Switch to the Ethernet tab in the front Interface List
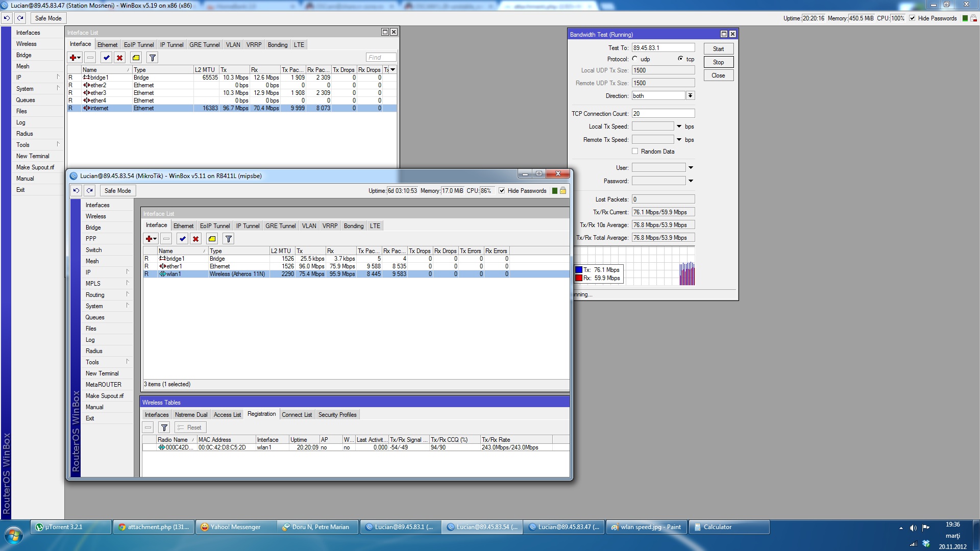Viewport: 980px width, 551px height. click(183, 226)
